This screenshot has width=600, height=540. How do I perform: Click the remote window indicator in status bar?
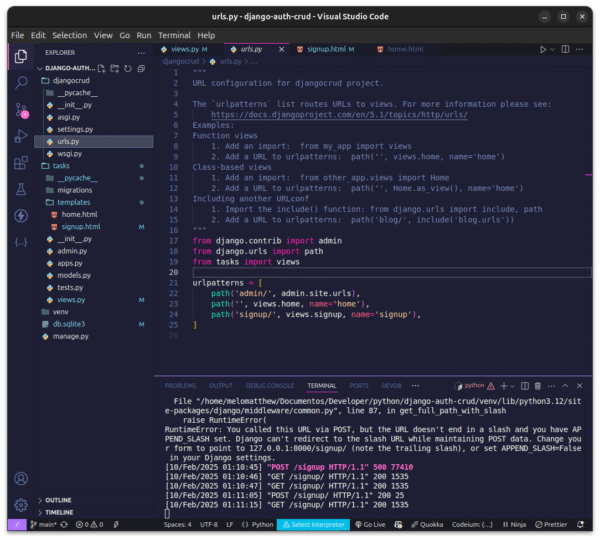(x=17, y=524)
